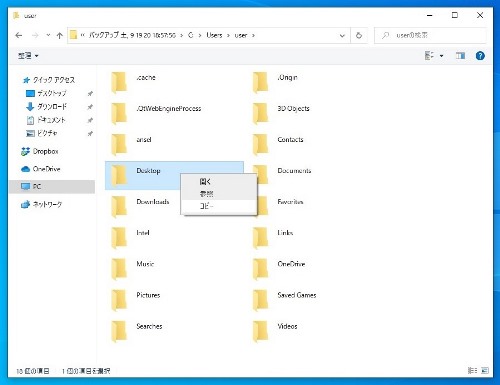
Task: Select the 3D Objects folder icon
Action: [260, 113]
